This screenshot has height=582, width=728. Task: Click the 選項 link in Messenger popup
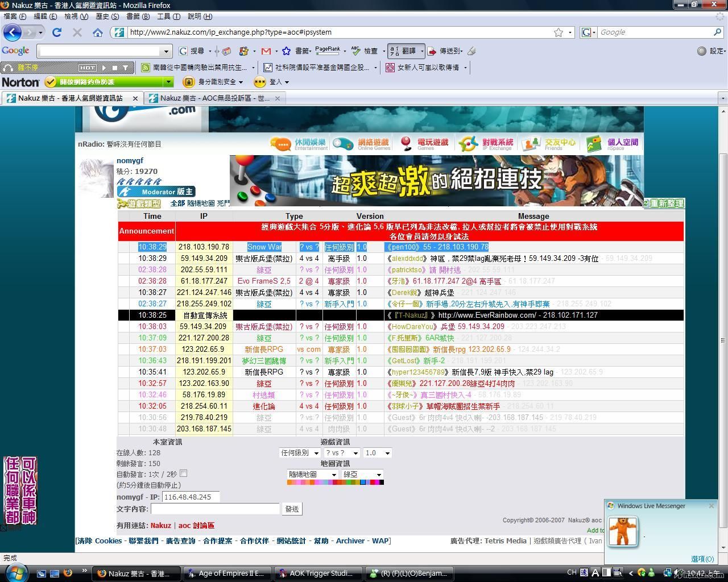tap(702, 559)
